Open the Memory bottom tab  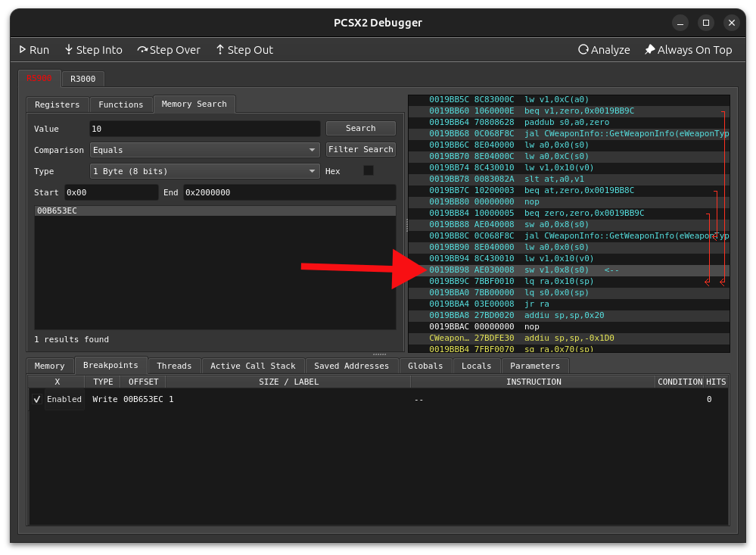click(50, 366)
